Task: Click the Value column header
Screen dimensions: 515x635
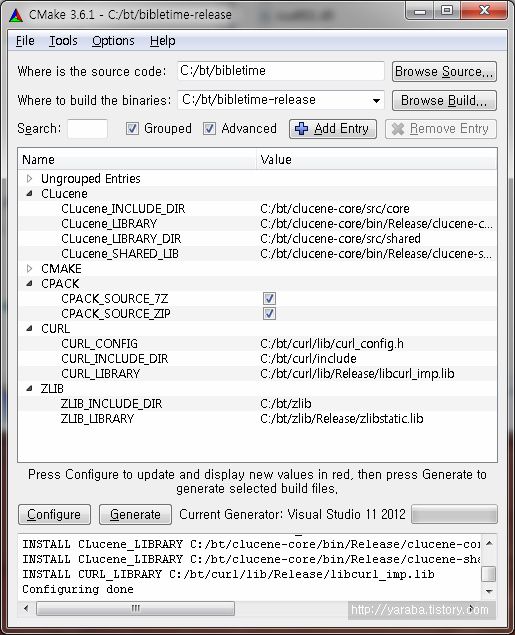Action: (x=376, y=159)
